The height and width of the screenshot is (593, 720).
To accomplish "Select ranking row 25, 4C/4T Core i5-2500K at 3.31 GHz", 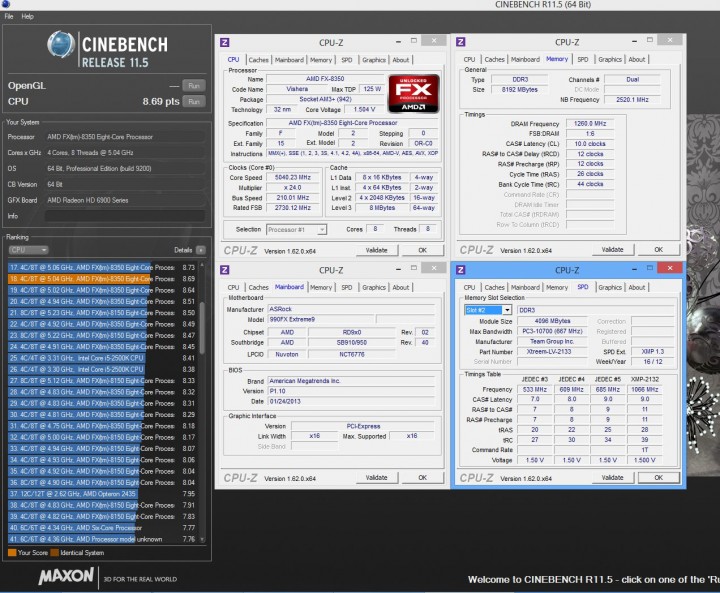I will (x=102, y=358).
